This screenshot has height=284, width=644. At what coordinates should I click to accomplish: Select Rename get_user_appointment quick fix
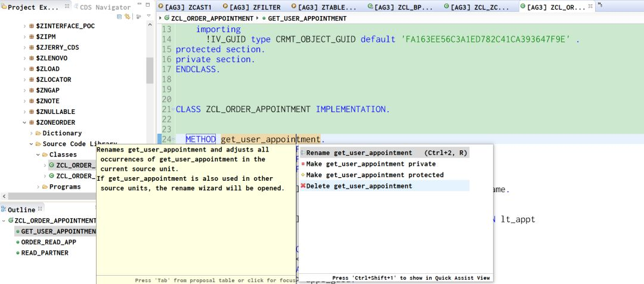tap(384, 153)
